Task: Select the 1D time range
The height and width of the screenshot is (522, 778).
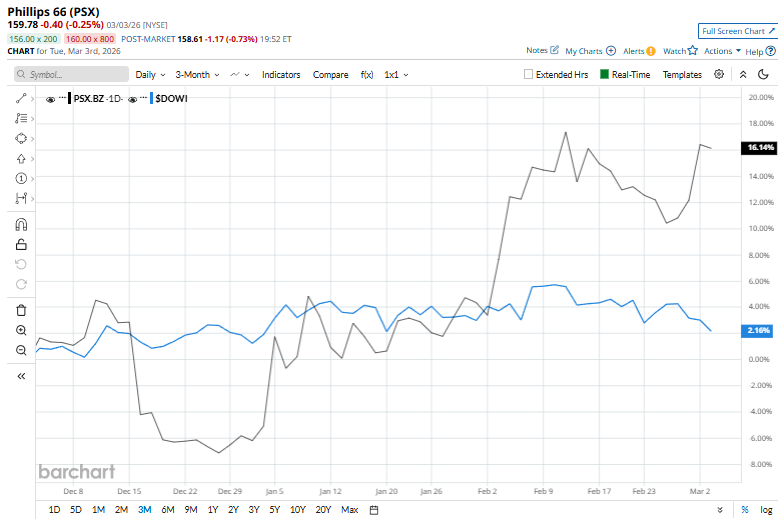Action: point(54,510)
